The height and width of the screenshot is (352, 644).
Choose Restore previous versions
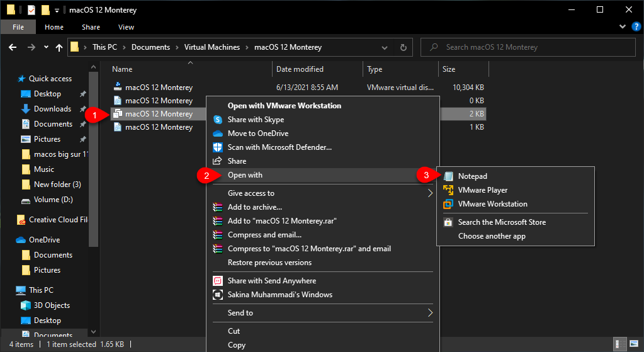coord(270,263)
